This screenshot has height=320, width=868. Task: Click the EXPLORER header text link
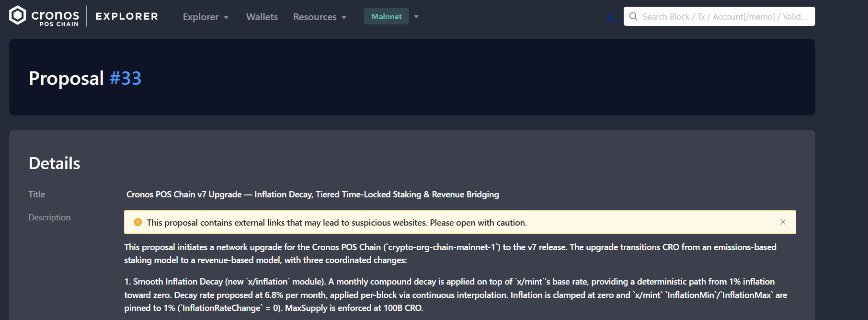(x=127, y=16)
